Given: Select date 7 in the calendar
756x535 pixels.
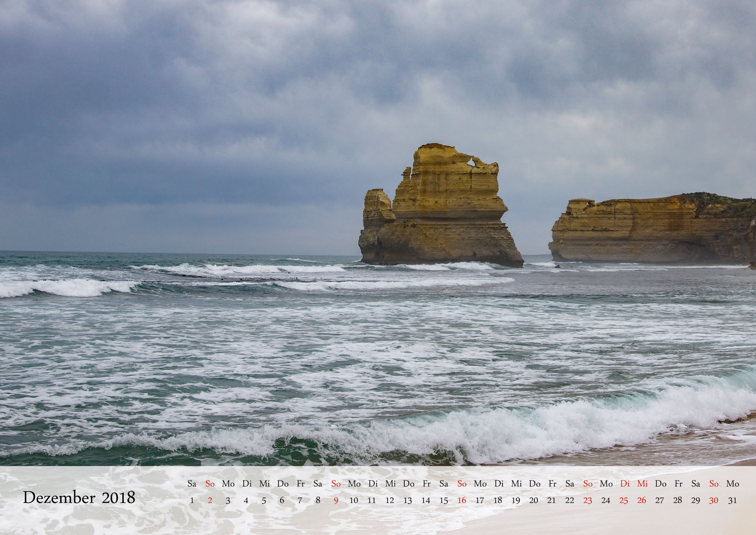Looking at the screenshot, I should [x=300, y=500].
